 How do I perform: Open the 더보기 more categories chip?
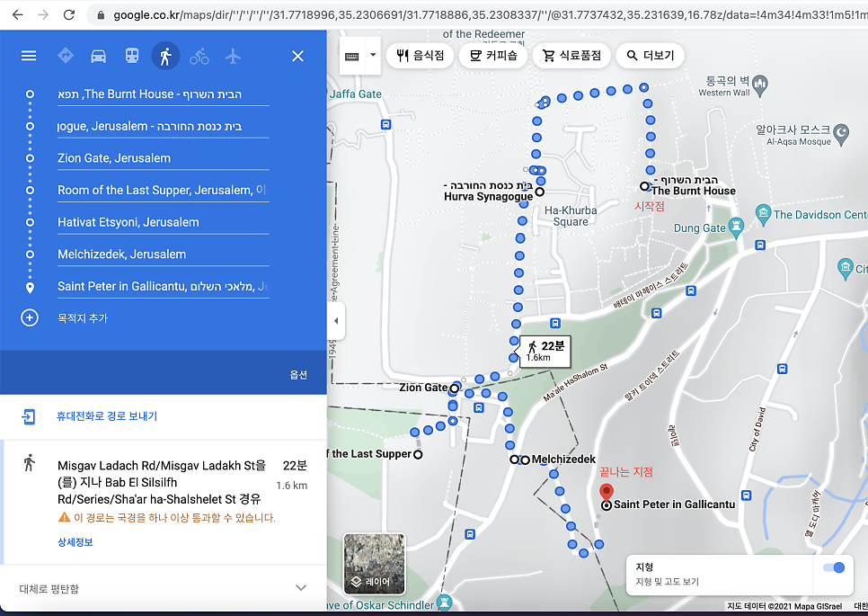pyautogui.click(x=650, y=56)
